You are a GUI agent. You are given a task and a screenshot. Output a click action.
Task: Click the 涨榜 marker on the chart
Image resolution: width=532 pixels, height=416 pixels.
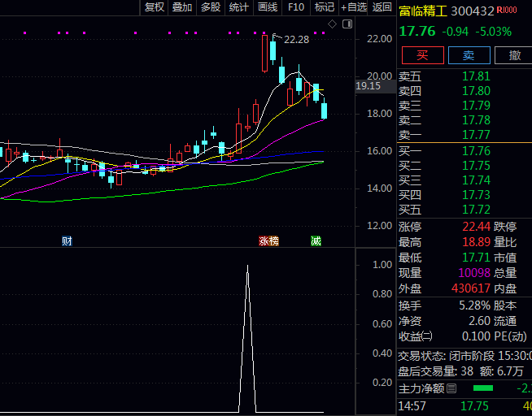click(x=268, y=241)
